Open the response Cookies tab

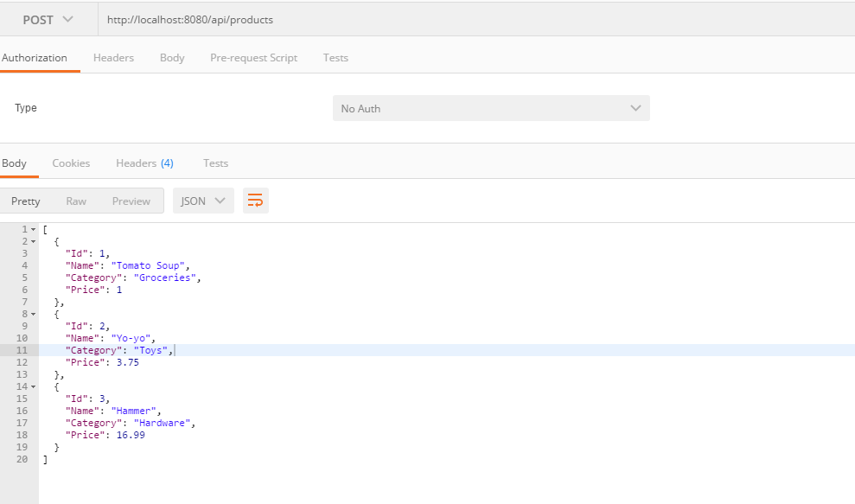click(71, 163)
